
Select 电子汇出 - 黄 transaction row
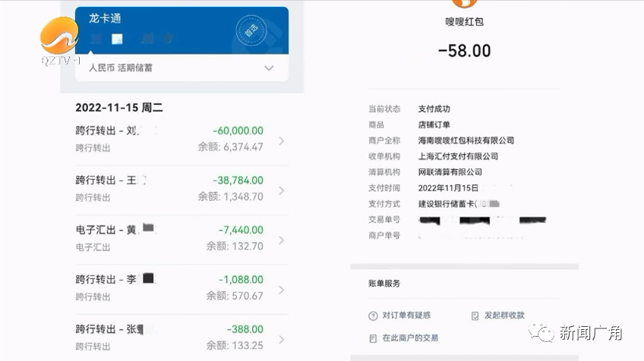(x=182, y=240)
